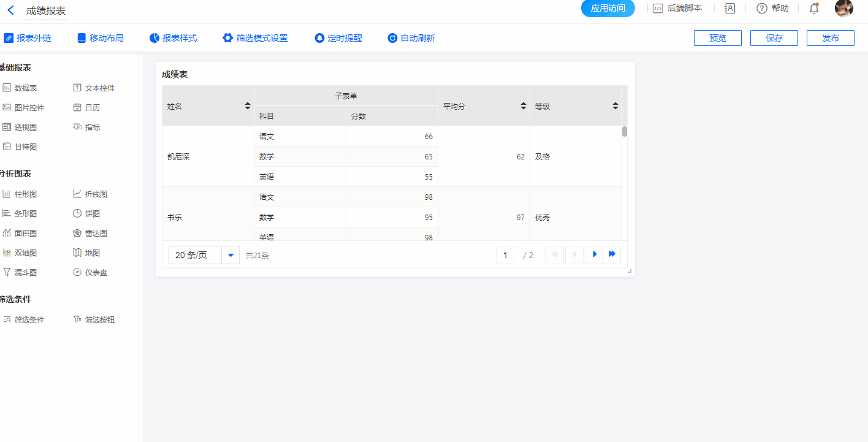Viewport: 868px width, 442px height.
Task: Sort the table by 姓名 column
Action: [248, 106]
